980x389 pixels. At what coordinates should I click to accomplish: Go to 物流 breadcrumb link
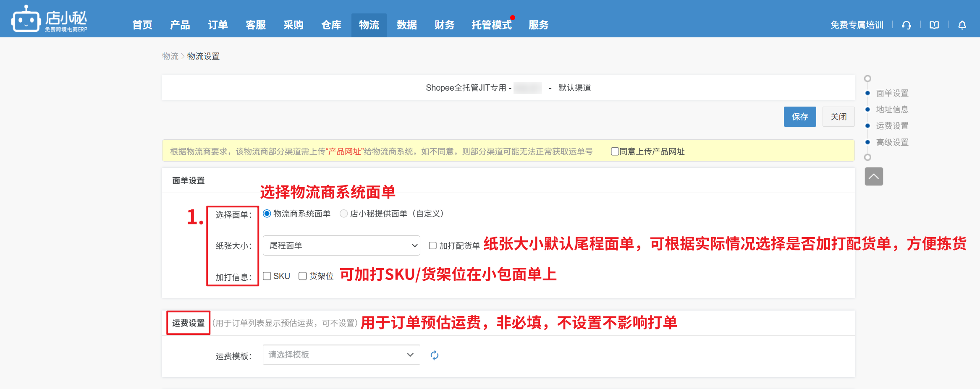170,56
